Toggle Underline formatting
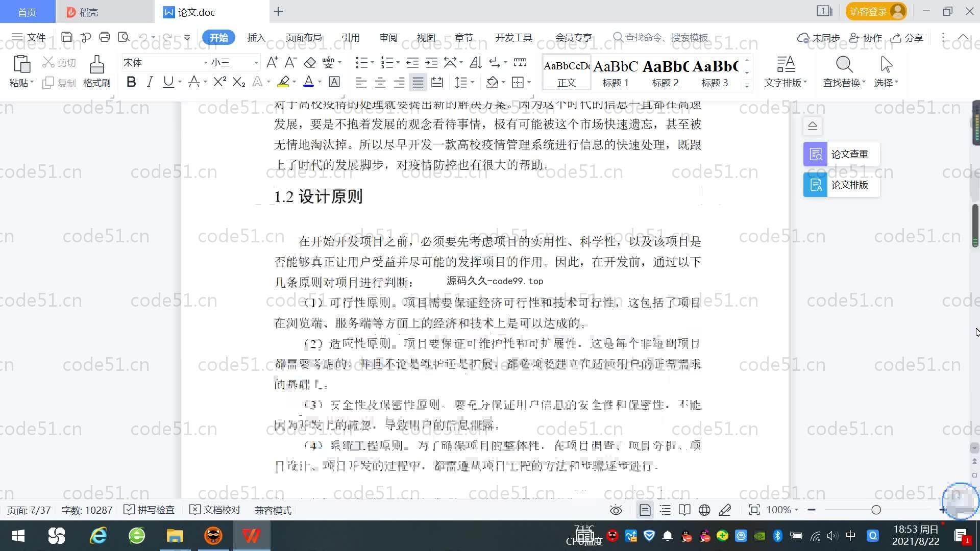980x551 pixels. [168, 82]
